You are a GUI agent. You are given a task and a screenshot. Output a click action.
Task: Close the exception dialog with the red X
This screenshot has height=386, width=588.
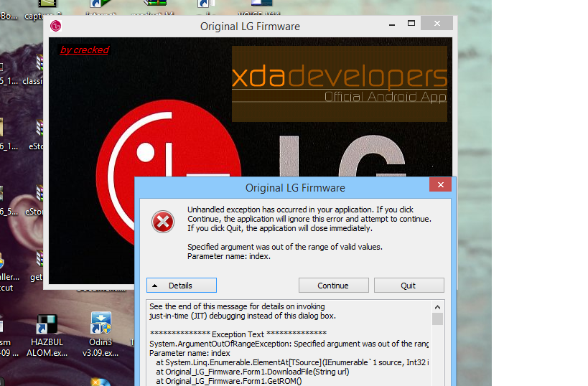pos(440,185)
